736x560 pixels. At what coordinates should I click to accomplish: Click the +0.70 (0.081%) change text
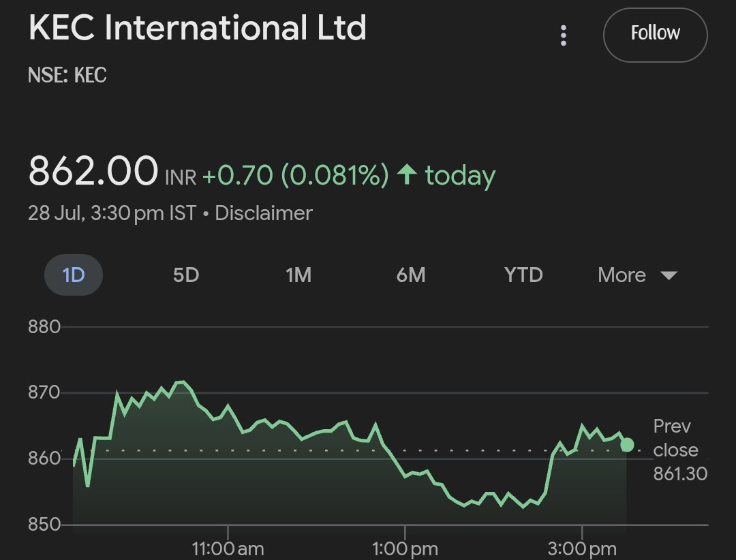coord(296,174)
